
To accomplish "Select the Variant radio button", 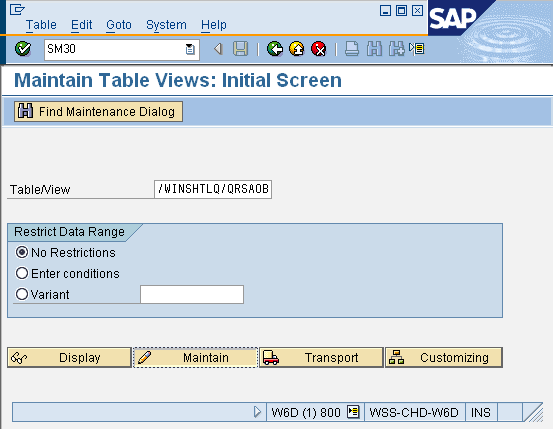I will point(22,294).
